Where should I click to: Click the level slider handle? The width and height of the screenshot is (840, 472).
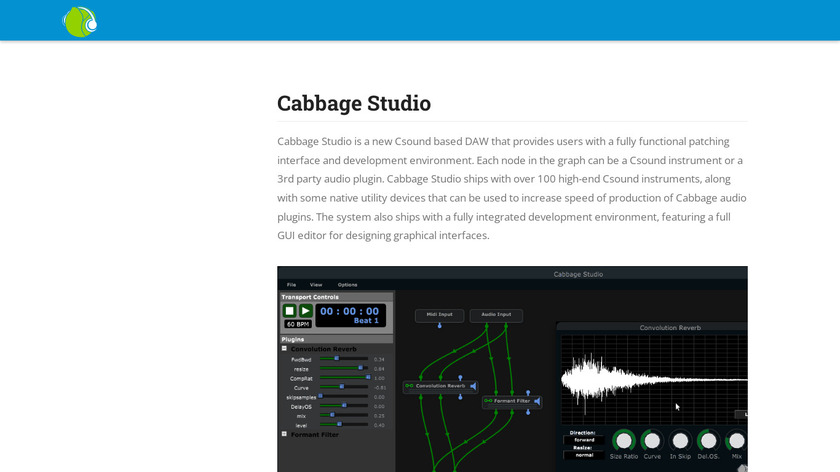[x=339, y=424]
